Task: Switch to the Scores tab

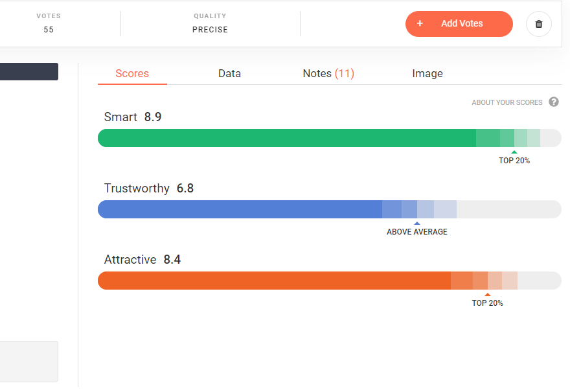Action: coord(132,73)
